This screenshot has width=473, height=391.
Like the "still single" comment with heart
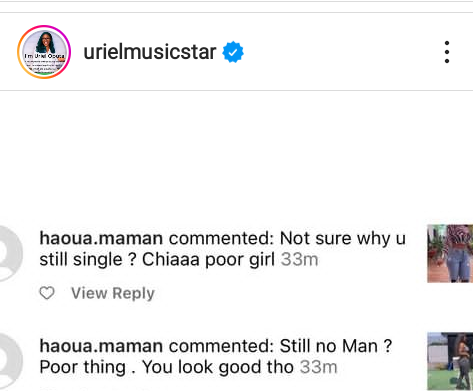pyautogui.click(x=47, y=293)
